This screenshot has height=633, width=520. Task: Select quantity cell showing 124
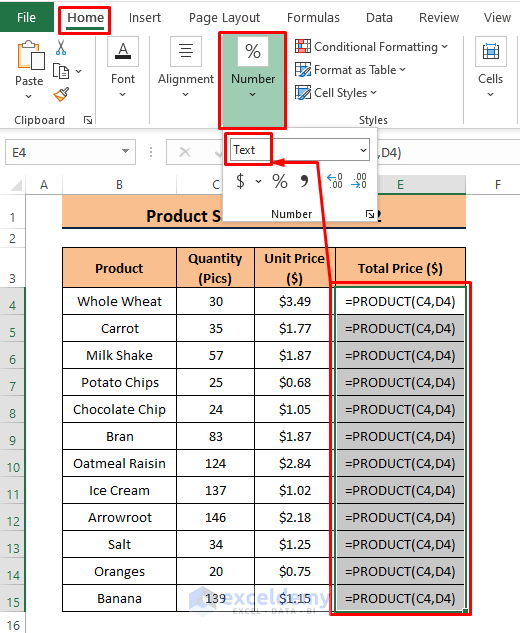[216, 463]
